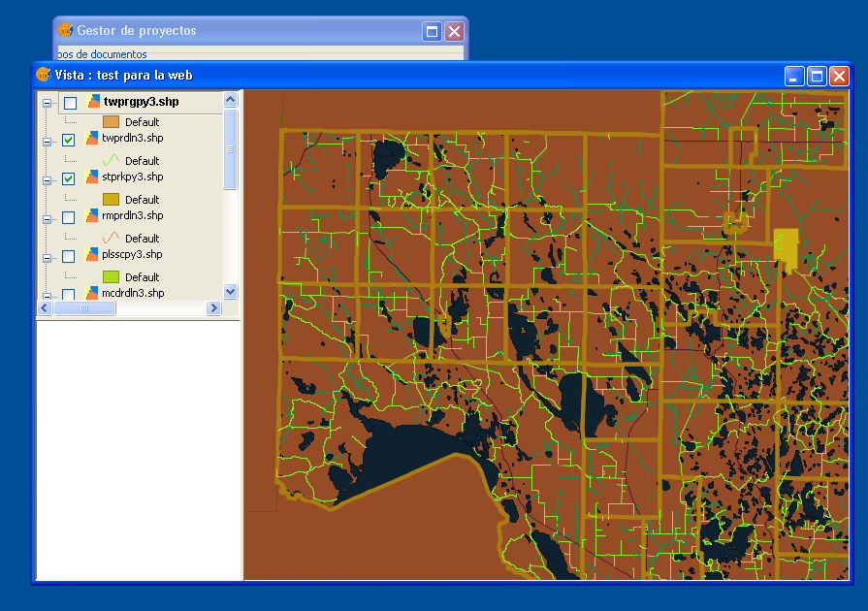Enable the twprgpy3.shp layer checkbox
This screenshot has width=868, height=611.
pos(70,103)
